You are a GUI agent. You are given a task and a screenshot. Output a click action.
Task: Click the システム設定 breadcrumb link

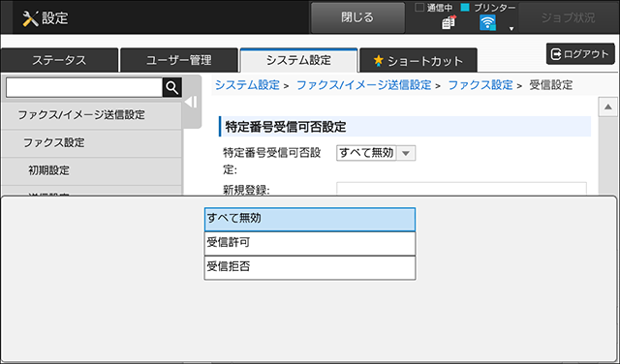(x=247, y=85)
